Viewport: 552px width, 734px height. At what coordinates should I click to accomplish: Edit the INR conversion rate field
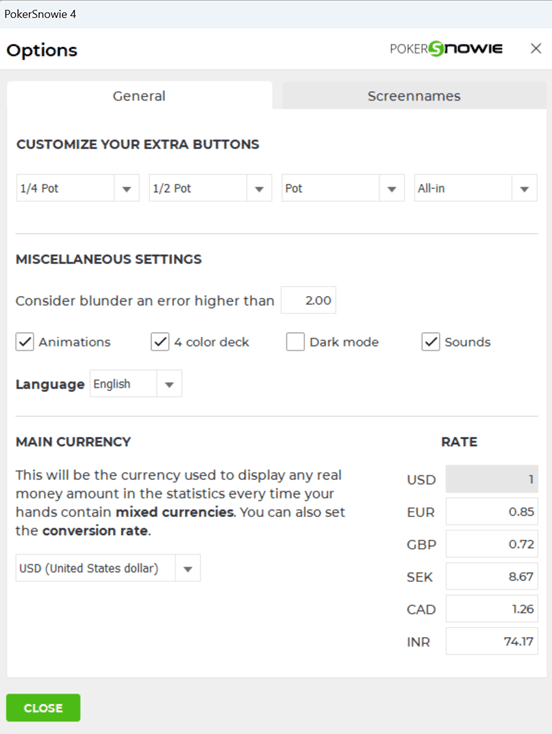pyautogui.click(x=492, y=641)
